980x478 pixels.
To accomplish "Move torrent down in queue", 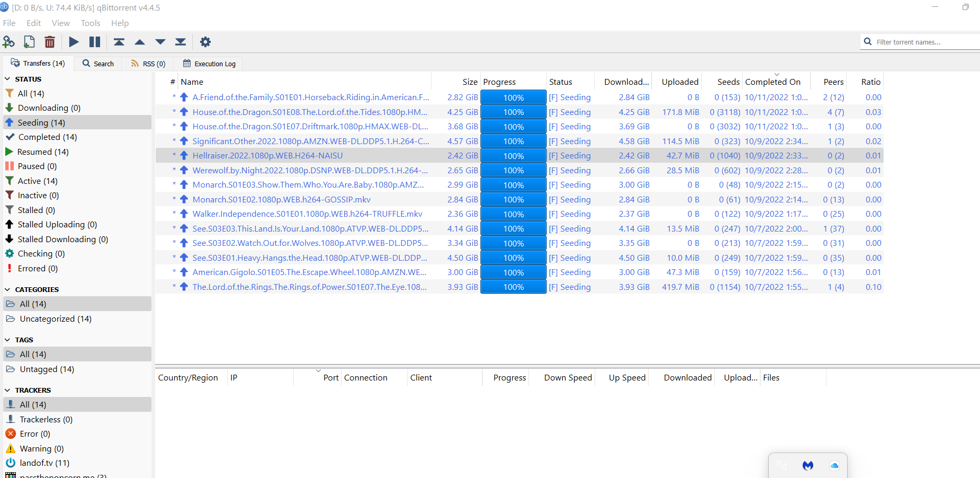I will (x=160, y=42).
